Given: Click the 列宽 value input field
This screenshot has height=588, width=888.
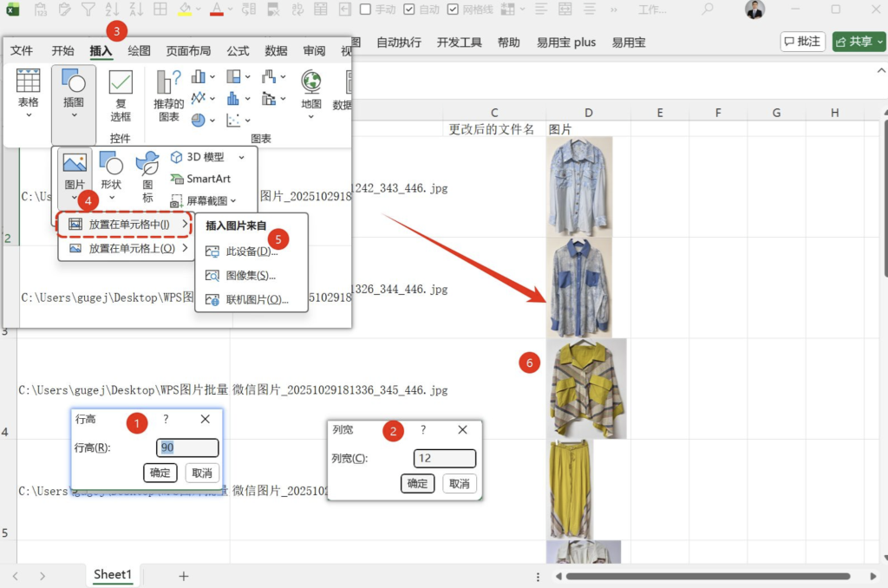Looking at the screenshot, I should click(x=445, y=458).
